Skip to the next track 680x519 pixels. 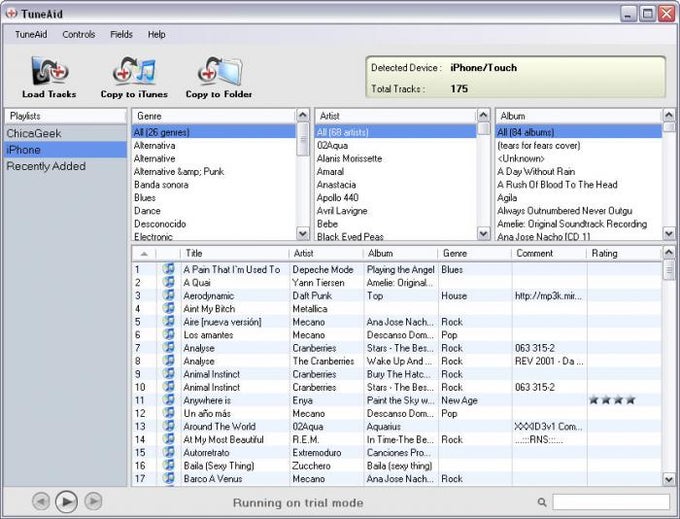[x=93, y=501]
